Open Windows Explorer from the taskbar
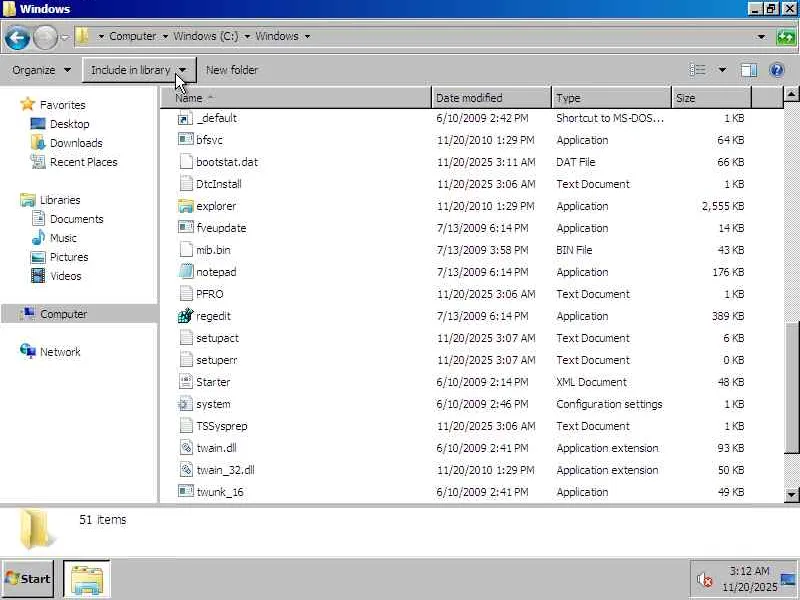The height and width of the screenshot is (600, 800). pos(87,579)
